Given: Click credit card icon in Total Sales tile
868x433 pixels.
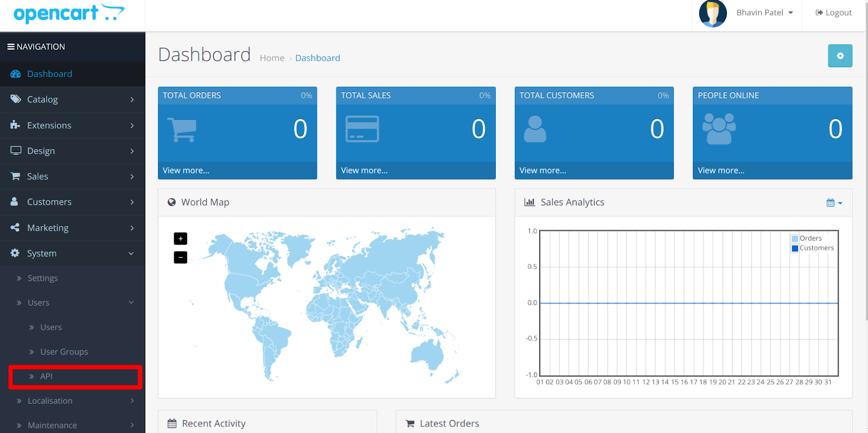Looking at the screenshot, I should pos(362,129).
